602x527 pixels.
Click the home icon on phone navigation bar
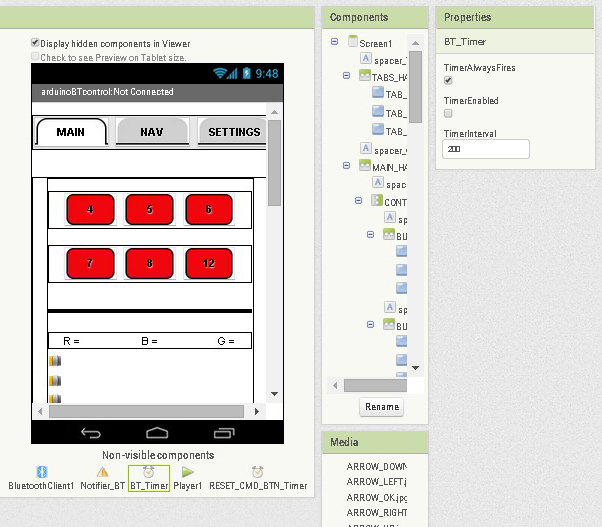(x=157, y=433)
